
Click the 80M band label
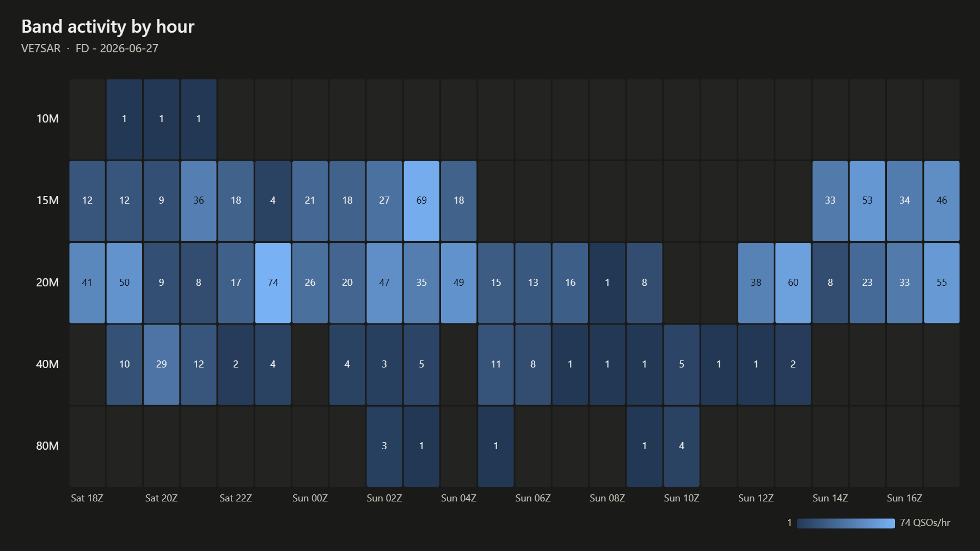tap(47, 446)
